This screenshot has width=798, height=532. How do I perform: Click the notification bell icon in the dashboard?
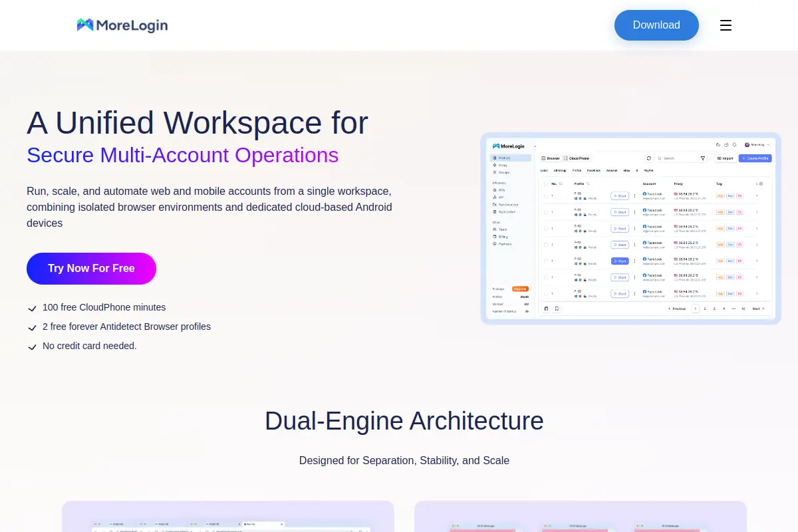[x=734, y=144]
